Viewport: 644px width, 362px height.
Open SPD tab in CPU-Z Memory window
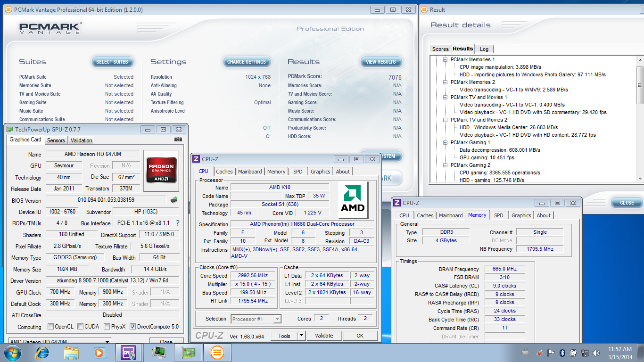pyautogui.click(x=498, y=215)
